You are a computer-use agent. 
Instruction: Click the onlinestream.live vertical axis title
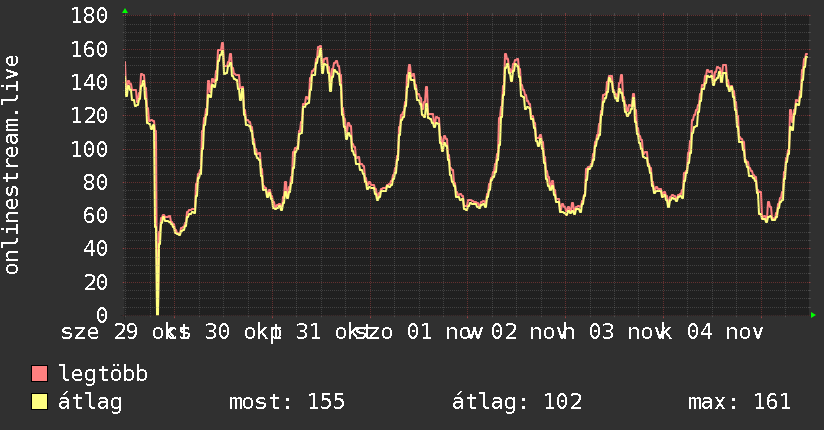tap(12, 165)
